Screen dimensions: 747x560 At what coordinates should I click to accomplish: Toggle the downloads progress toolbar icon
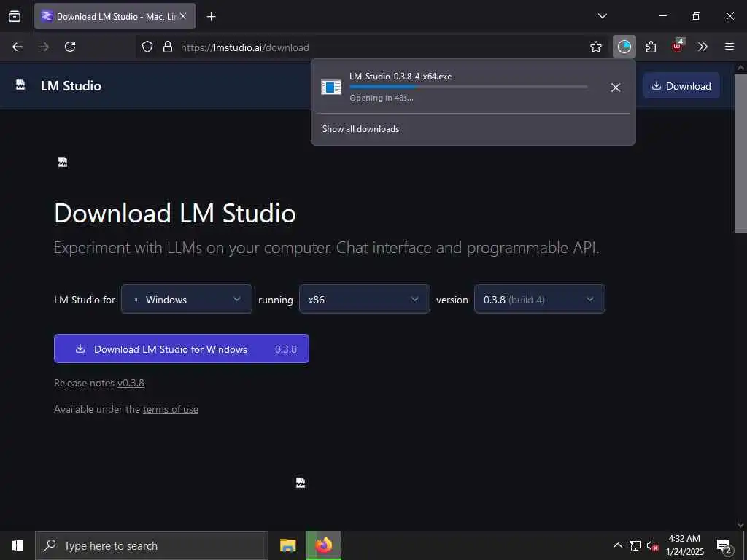point(624,47)
